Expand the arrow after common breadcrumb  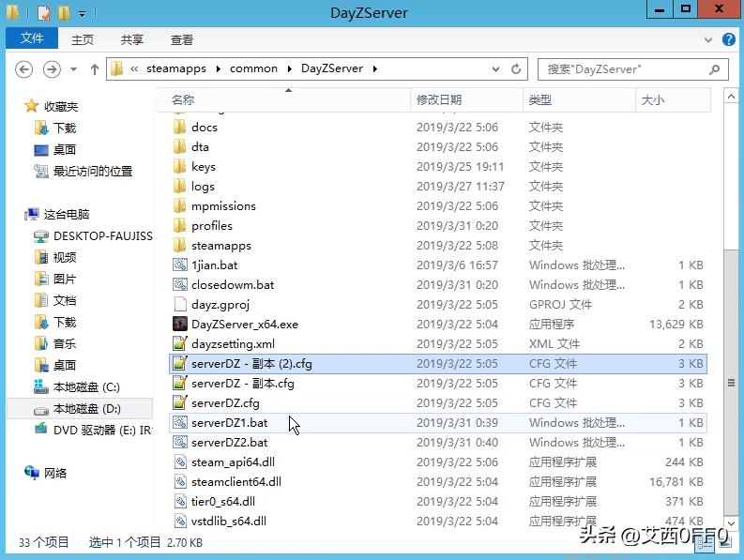290,69
